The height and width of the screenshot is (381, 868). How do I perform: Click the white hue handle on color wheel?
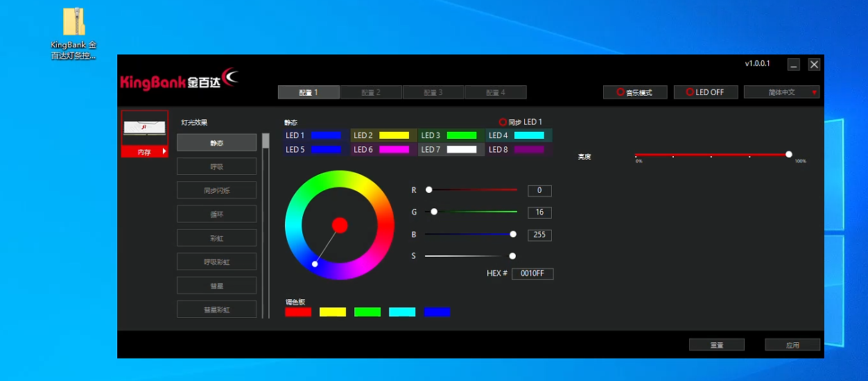(315, 264)
